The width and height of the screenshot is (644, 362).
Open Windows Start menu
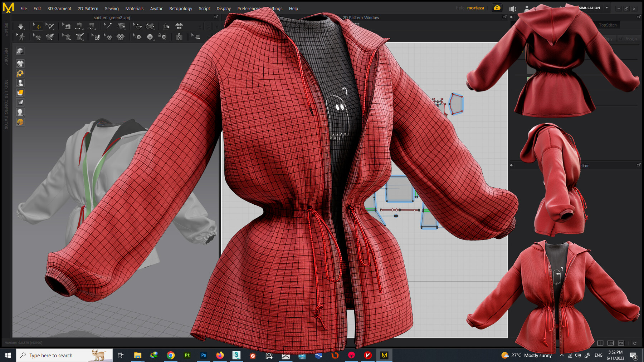coord(8,355)
